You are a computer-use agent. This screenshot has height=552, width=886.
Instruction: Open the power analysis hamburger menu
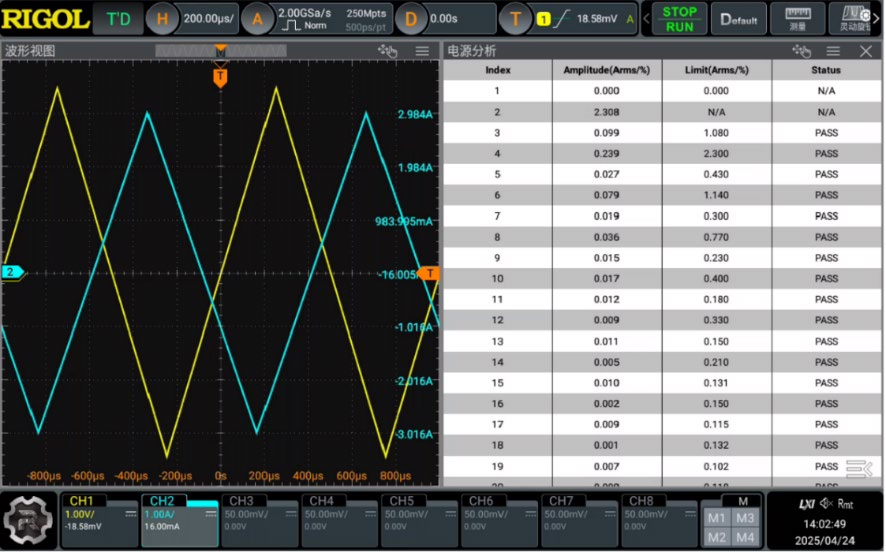tap(833, 51)
